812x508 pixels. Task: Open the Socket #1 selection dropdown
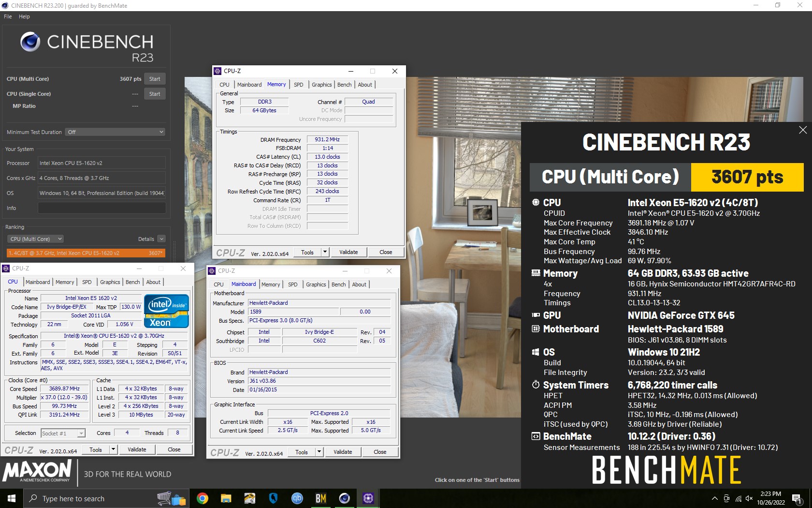point(63,433)
